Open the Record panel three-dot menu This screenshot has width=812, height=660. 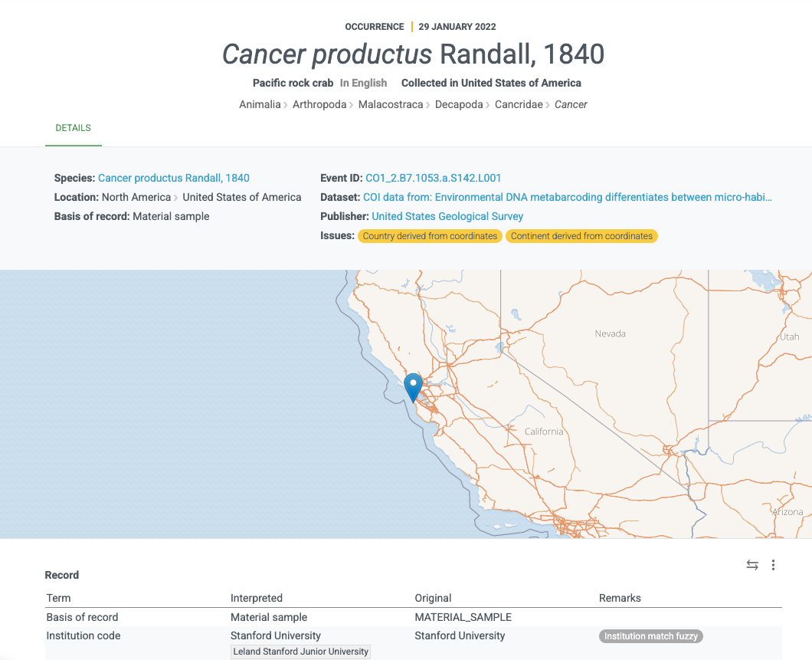773,565
